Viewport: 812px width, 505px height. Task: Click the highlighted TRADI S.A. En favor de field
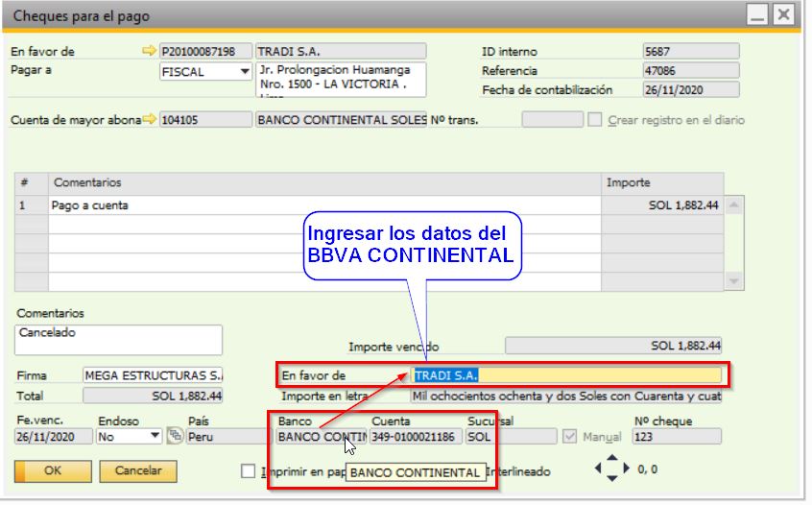[x=566, y=375]
